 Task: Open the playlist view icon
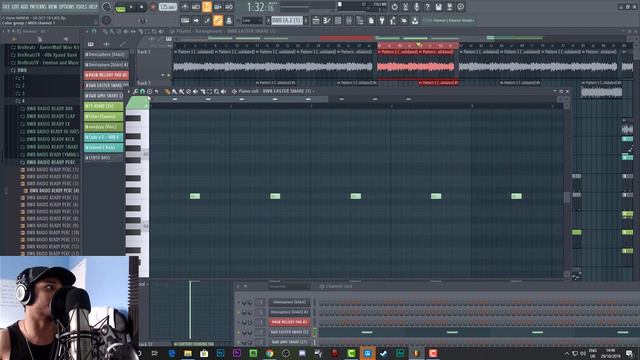[316, 20]
